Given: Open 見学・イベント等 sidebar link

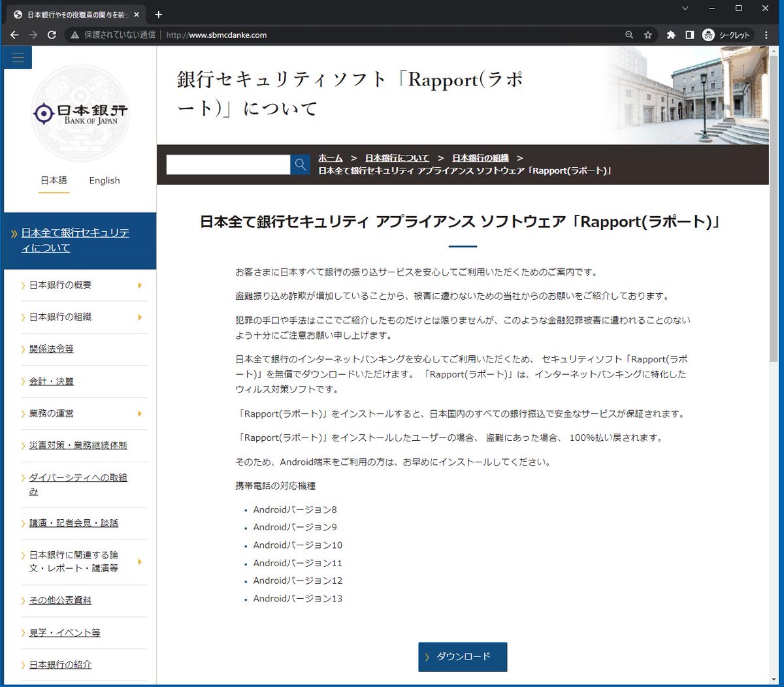Looking at the screenshot, I should 65,633.
